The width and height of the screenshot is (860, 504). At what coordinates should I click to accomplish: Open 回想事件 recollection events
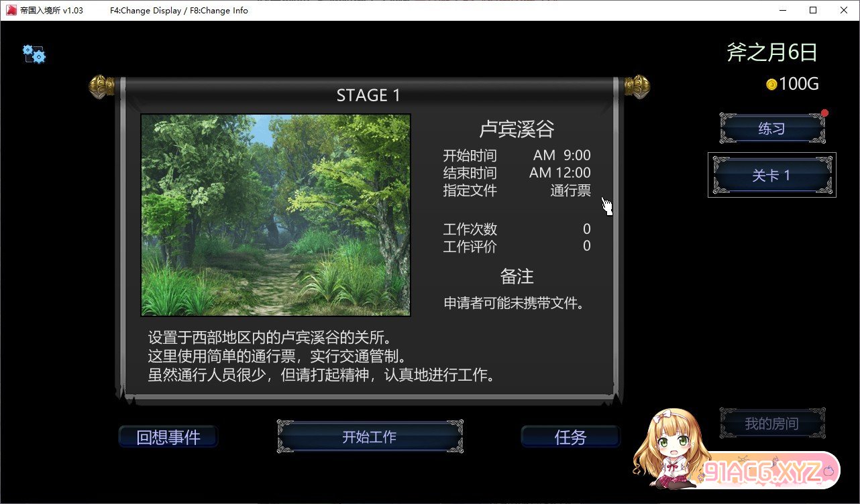coord(168,438)
